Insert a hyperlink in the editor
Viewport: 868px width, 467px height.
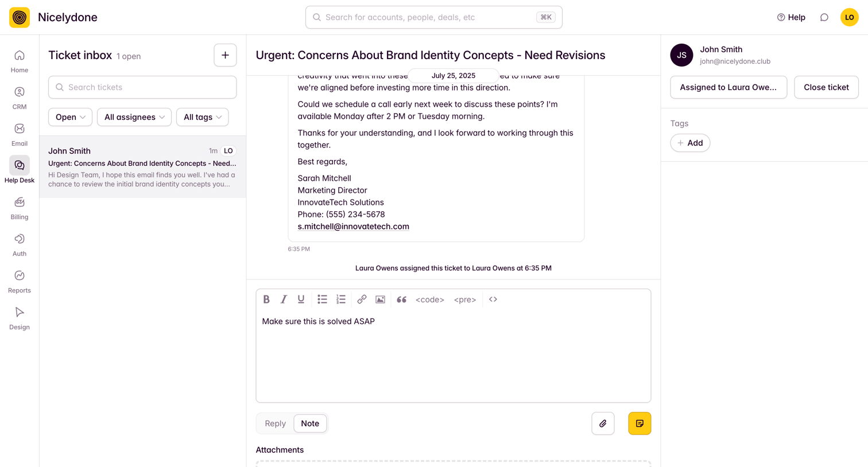point(362,299)
